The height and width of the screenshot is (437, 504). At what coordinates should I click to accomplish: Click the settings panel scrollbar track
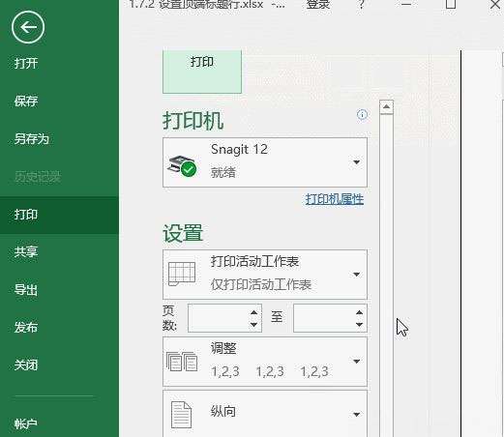click(x=386, y=276)
